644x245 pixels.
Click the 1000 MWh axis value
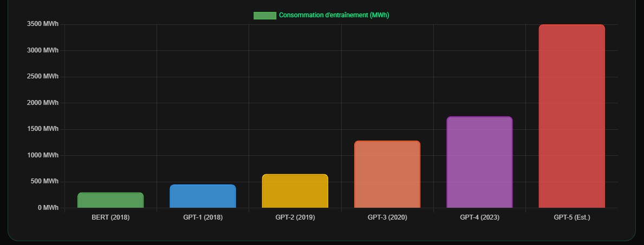point(43,155)
